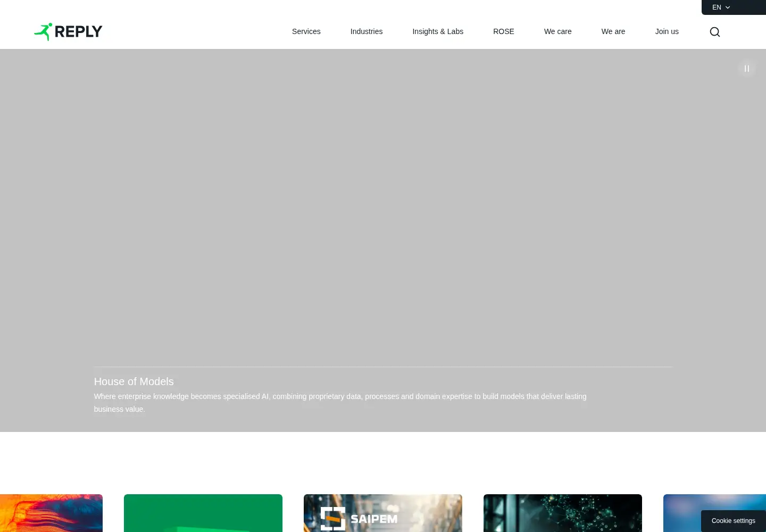The height and width of the screenshot is (532, 766).
Task: Open the EN language dropdown
Action: [721, 7]
